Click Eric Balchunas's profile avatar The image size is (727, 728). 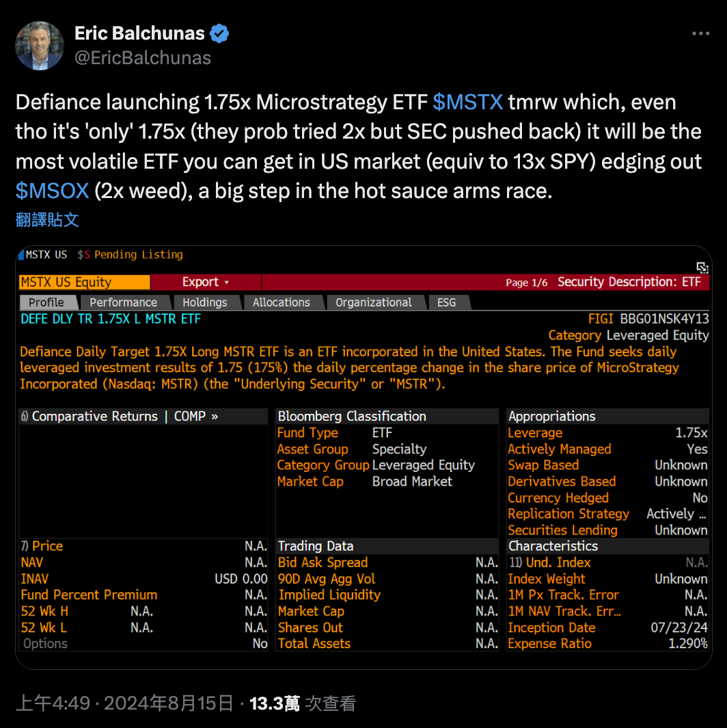tap(40, 46)
